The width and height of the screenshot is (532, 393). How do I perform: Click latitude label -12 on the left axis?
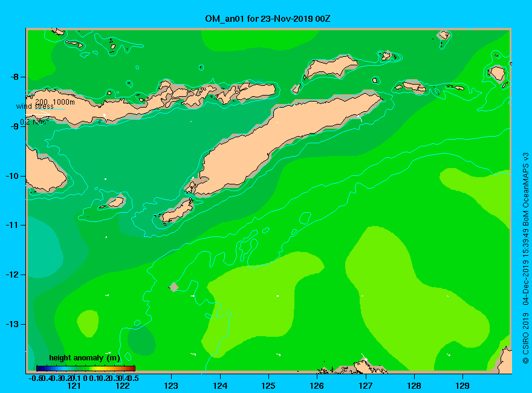[x=13, y=274]
